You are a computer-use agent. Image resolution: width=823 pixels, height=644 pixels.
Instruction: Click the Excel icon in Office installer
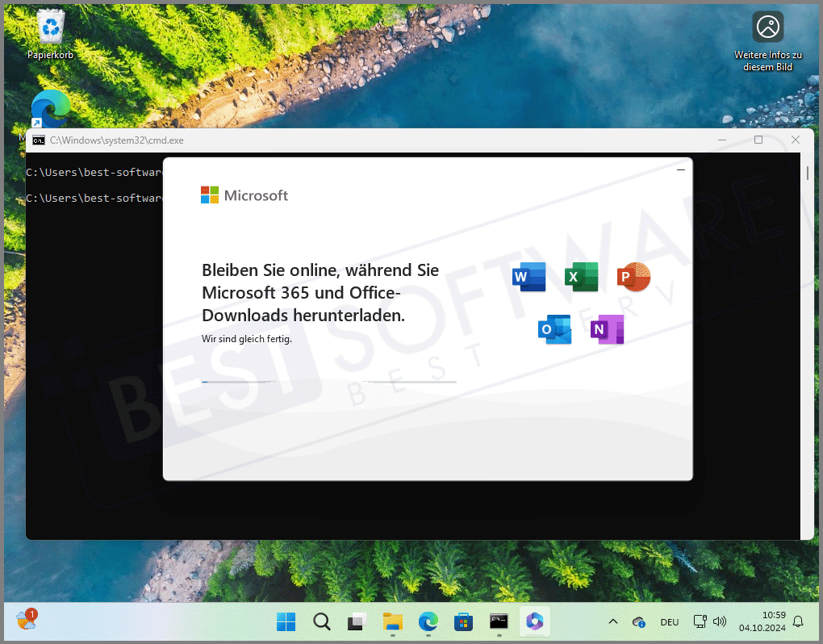[x=582, y=277]
